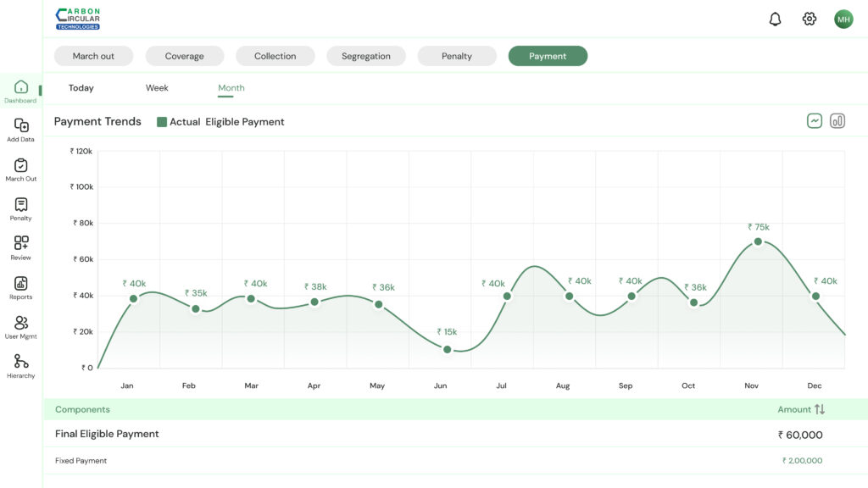The height and width of the screenshot is (488, 868).
Task: Select the November ₹75k data point
Action: [757, 241]
